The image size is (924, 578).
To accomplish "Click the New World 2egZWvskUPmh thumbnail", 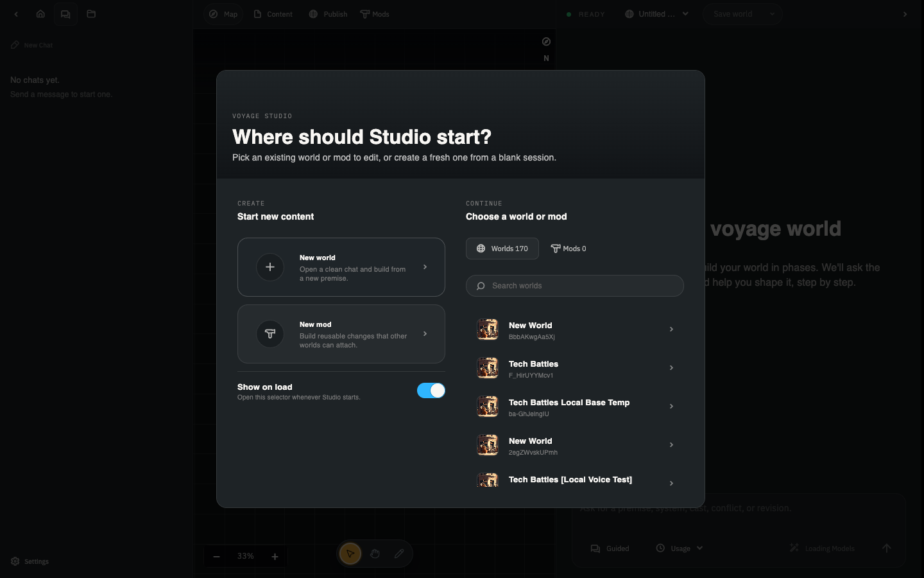I will [488, 445].
